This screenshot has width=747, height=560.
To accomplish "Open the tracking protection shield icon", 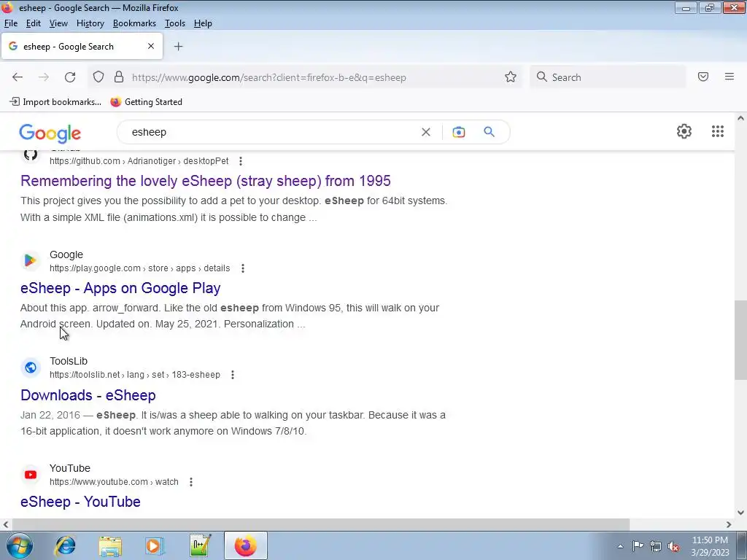I will 98,77.
